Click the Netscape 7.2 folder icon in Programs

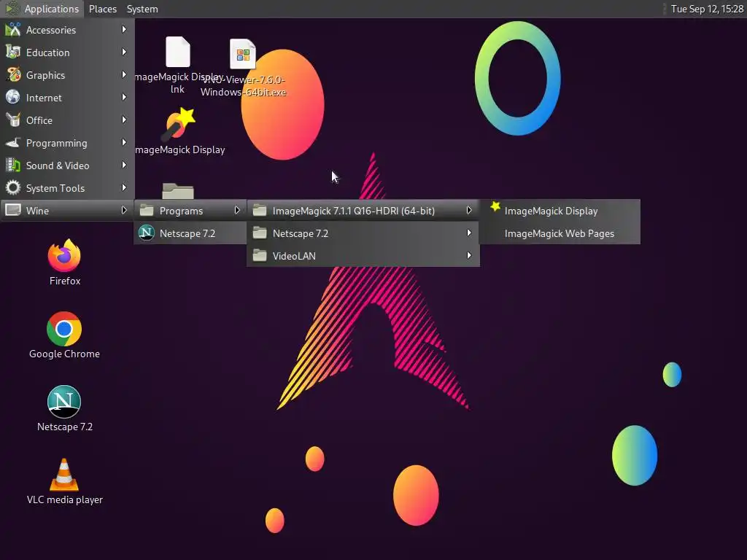coord(260,233)
